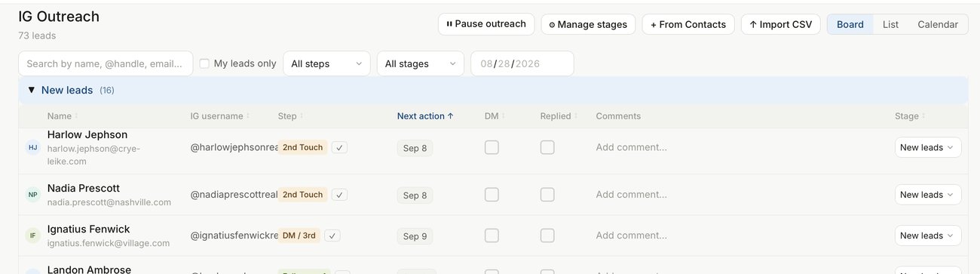The height and width of the screenshot is (274, 980).
Task: Switch to the List view tab
Action: coord(890,24)
